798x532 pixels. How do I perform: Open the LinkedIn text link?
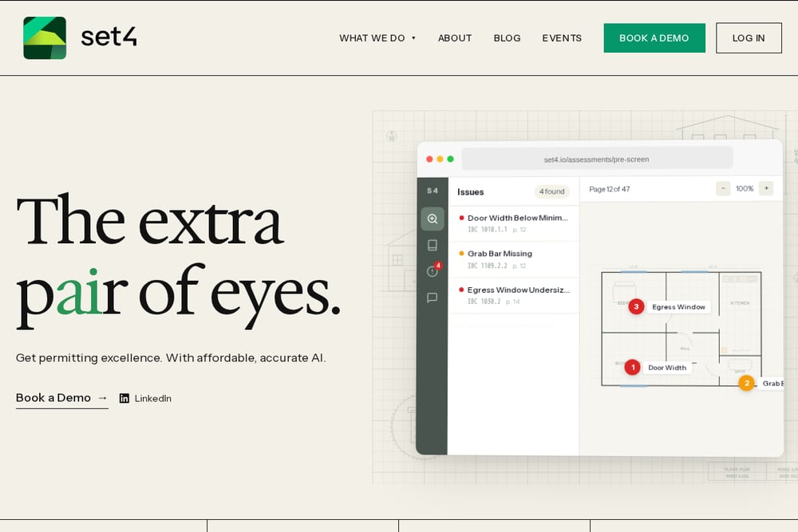152,398
